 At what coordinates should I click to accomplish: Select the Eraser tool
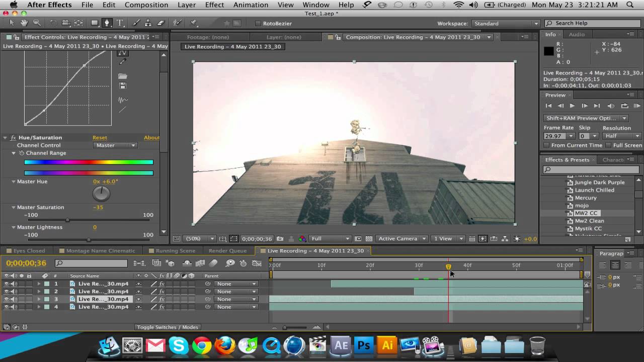pyautogui.click(x=161, y=23)
